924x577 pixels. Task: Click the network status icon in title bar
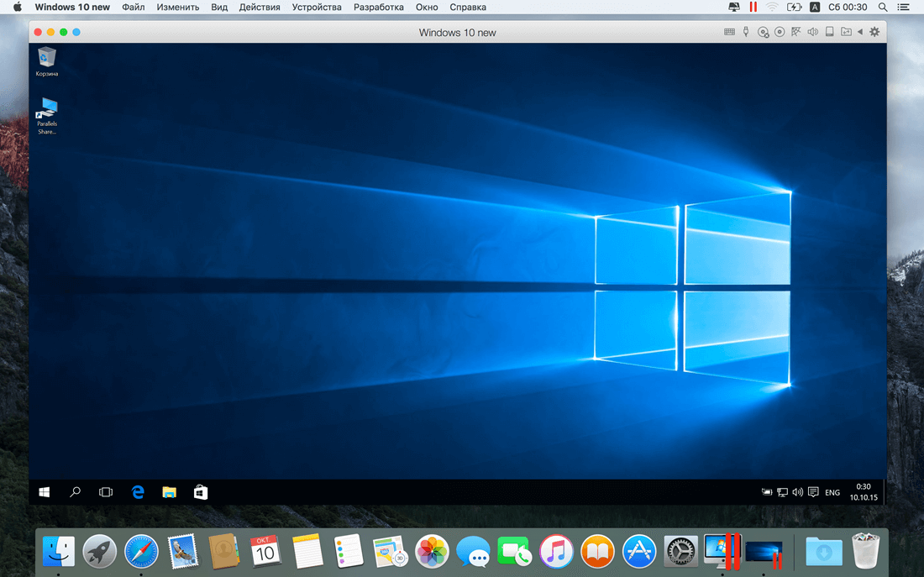(796, 32)
